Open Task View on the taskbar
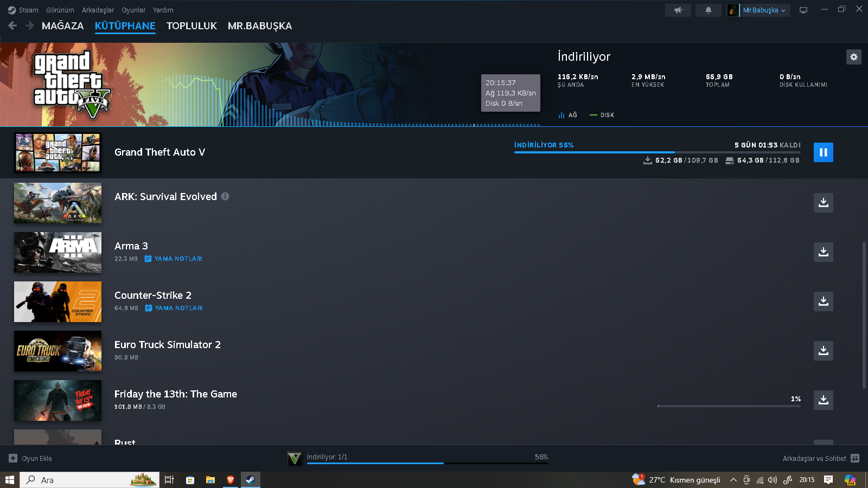Screen dimensions: 868x488 [169, 480]
